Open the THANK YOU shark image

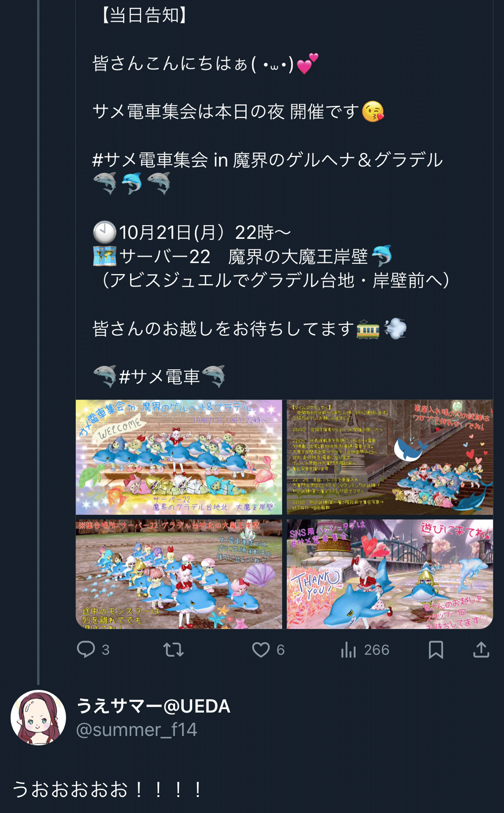click(390, 574)
